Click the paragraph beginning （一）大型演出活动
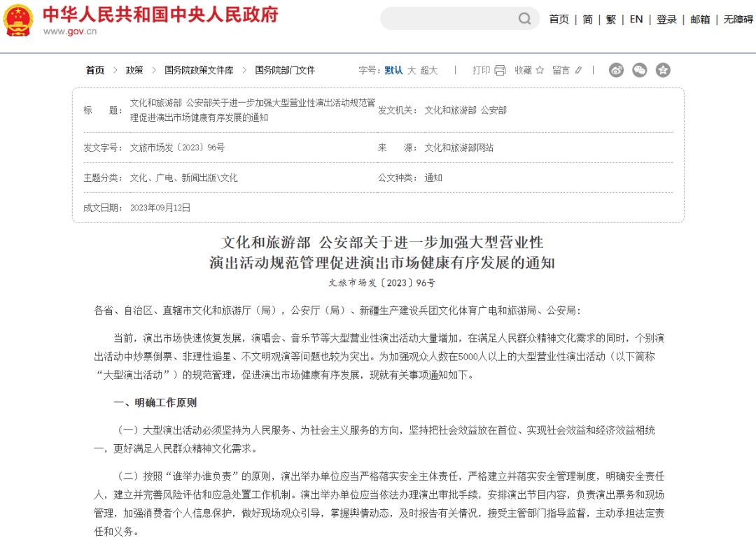This screenshot has width=756, height=540. tap(374, 439)
